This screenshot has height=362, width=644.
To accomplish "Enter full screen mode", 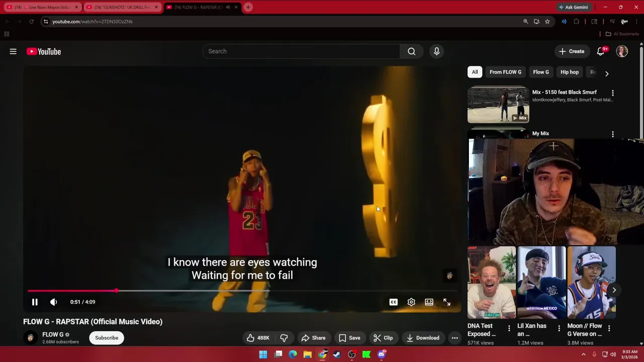I will point(447,302).
